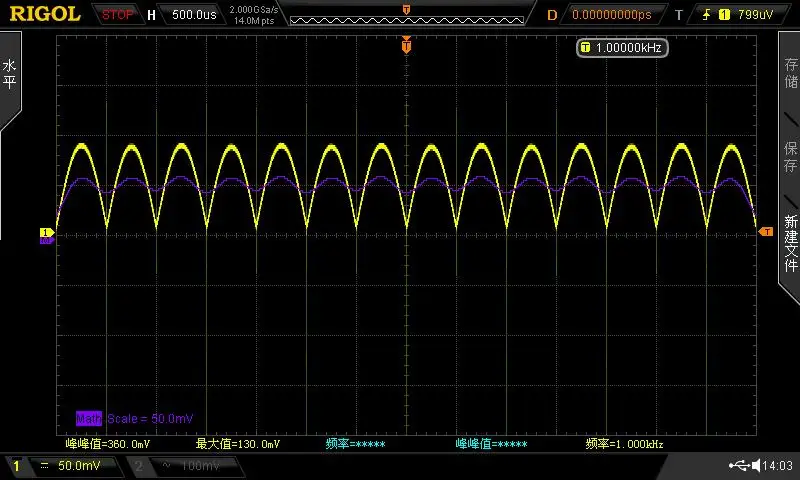Select the 峰峰值=***** measurement
800x480 pixels.
pos(491,444)
